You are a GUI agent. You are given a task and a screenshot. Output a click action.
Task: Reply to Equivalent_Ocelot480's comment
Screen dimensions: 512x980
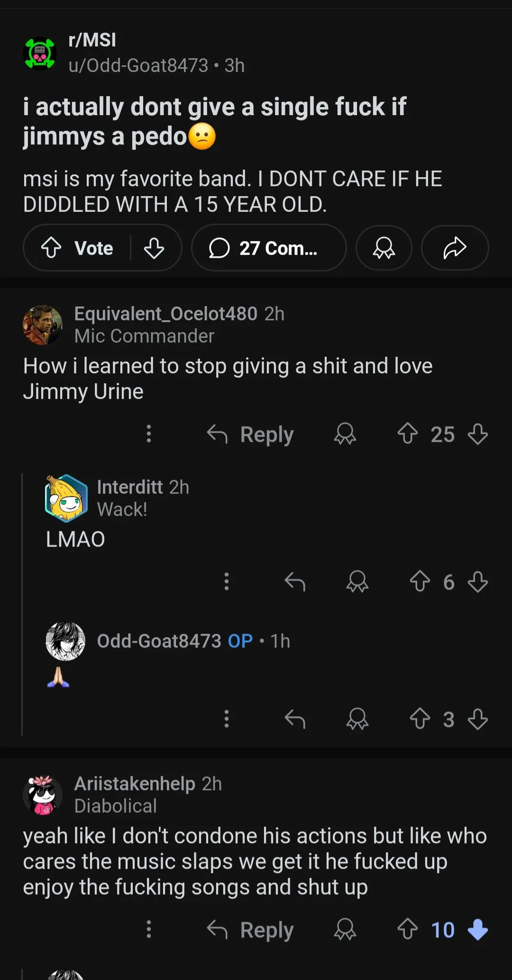[x=251, y=434]
